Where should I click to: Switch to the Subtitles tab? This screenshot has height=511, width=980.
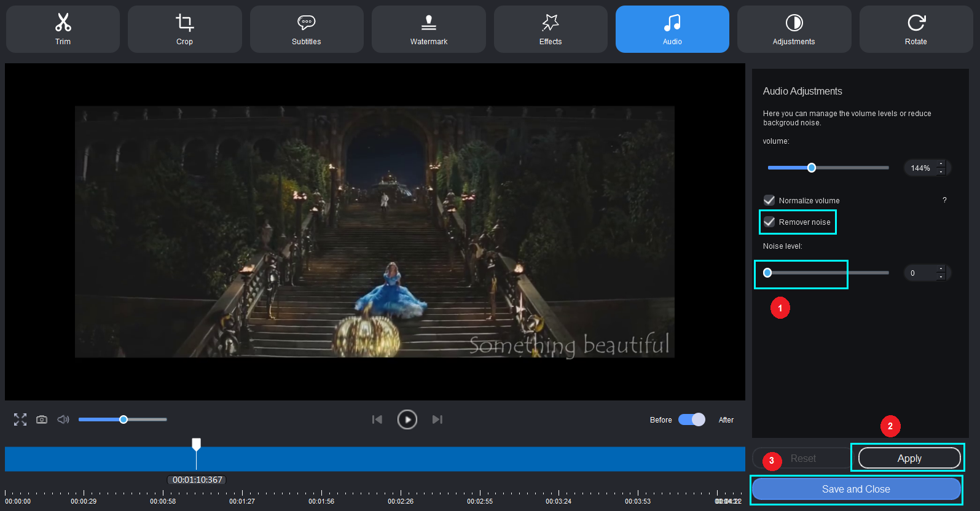(x=307, y=29)
